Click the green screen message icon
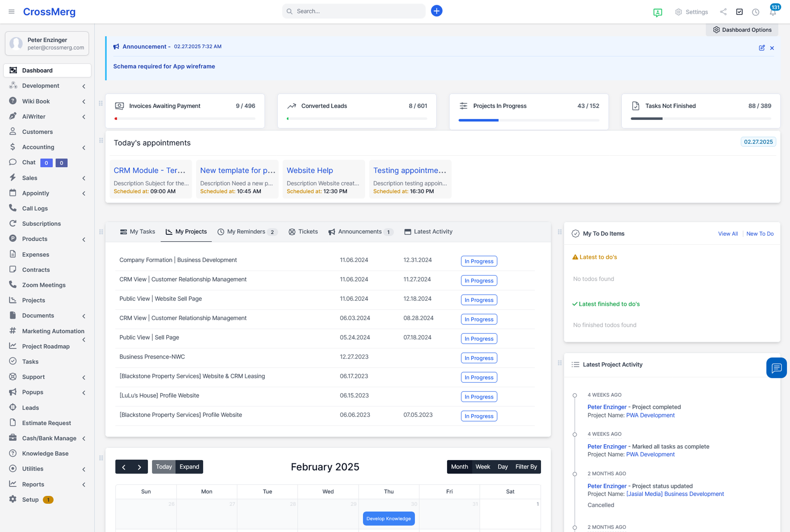Viewport: 790px width, 532px height. click(657, 12)
